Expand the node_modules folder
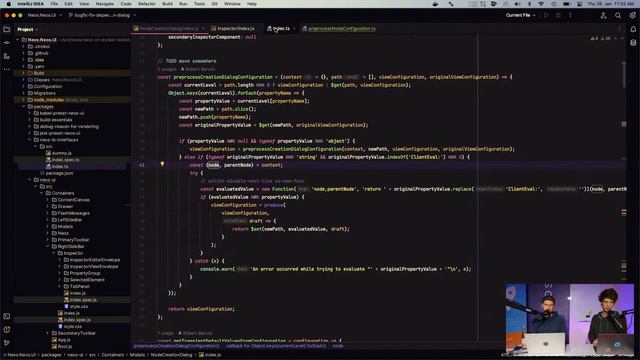This screenshot has height=360, width=640. pyautogui.click(x=24, y=100)
